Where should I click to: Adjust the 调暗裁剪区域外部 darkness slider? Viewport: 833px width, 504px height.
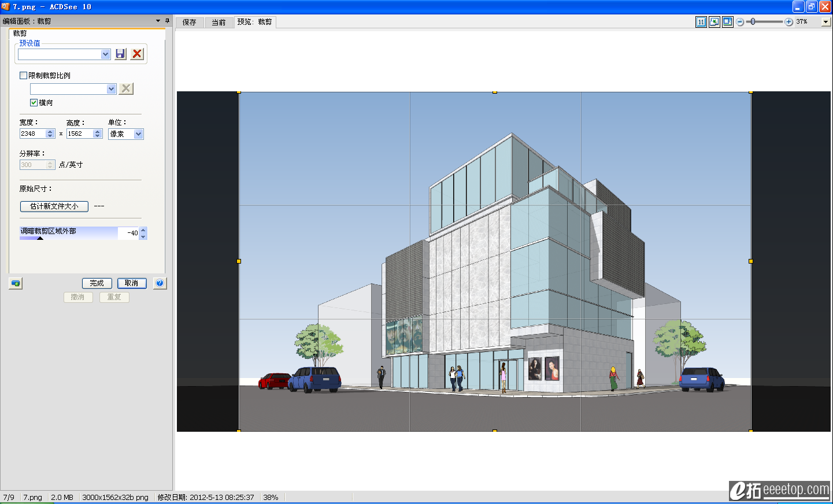coord(40,238)
